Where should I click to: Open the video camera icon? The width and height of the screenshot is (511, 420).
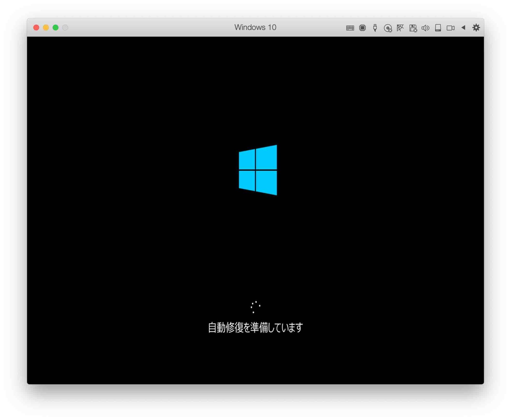coord(450,28)
